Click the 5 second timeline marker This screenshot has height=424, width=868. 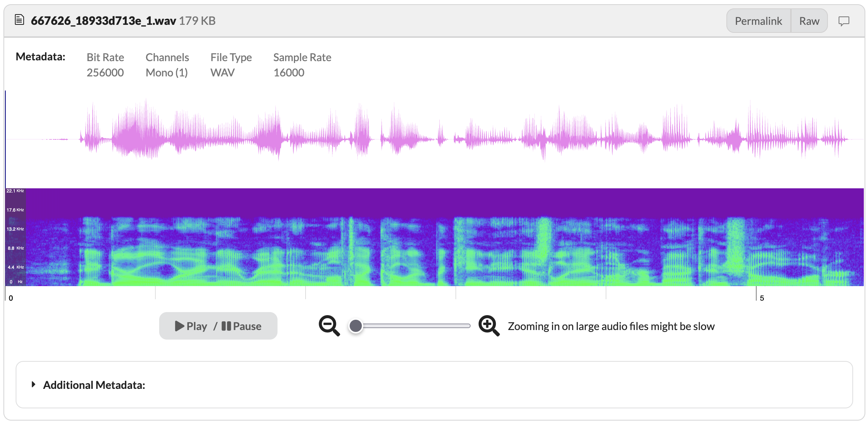coord(762,298)
